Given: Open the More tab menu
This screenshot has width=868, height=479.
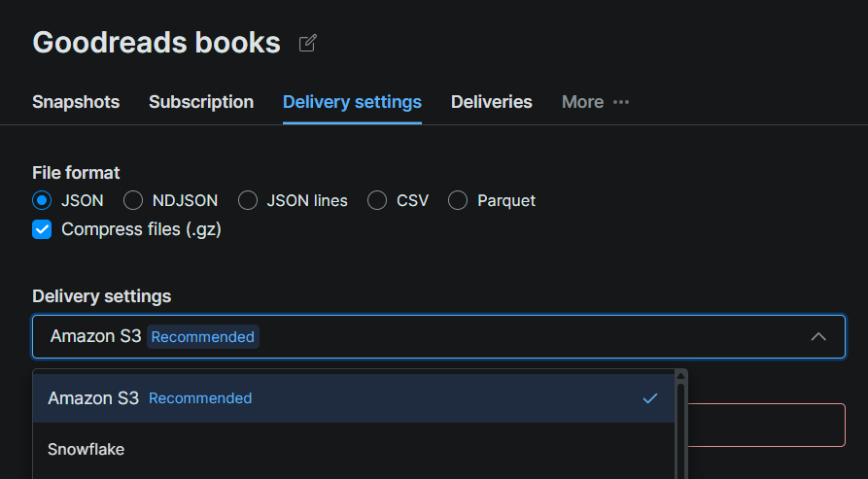Looking at the screenshot, I should click(595, 102).
